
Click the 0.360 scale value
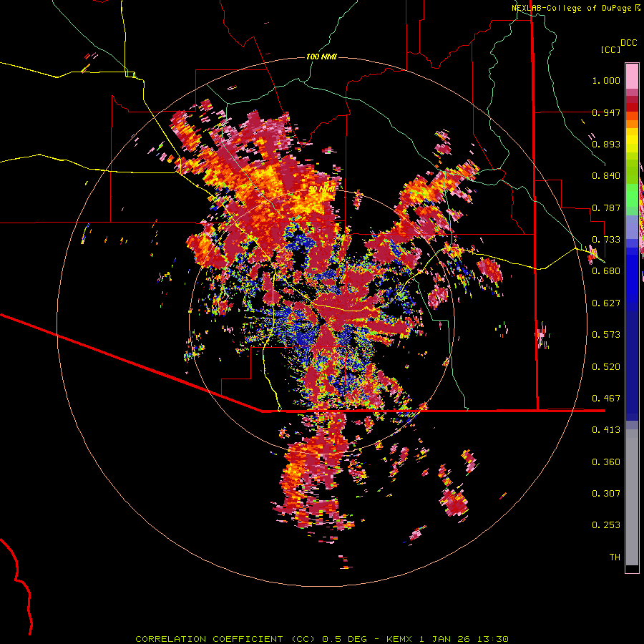(606, 462)
